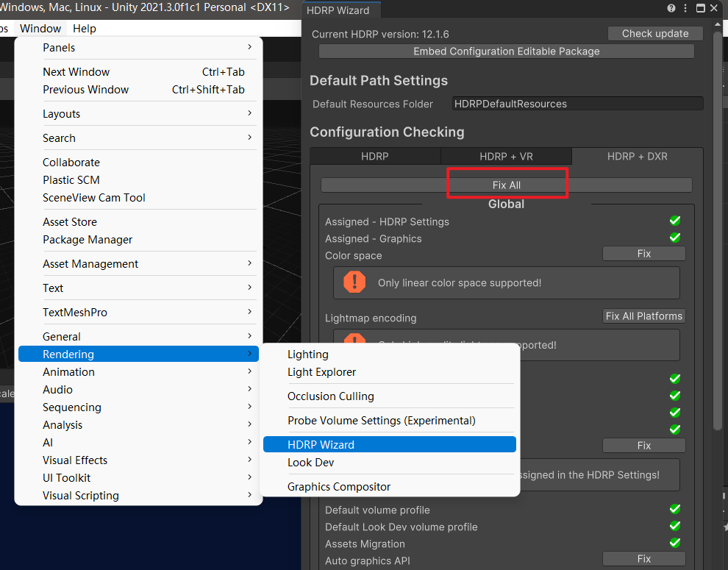Click Embed Configuration Editable Package
The image size is (728, 570).
507,51
